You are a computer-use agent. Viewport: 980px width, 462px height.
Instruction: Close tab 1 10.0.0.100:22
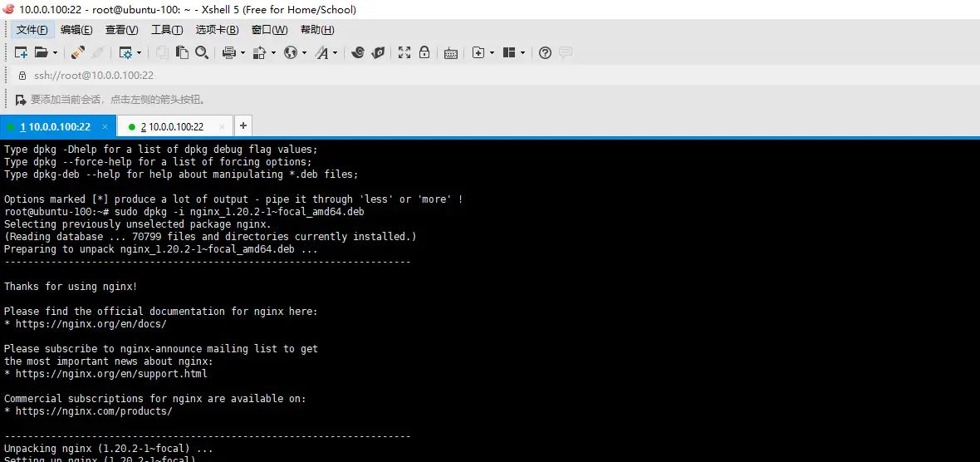click(x=105, y=126)
